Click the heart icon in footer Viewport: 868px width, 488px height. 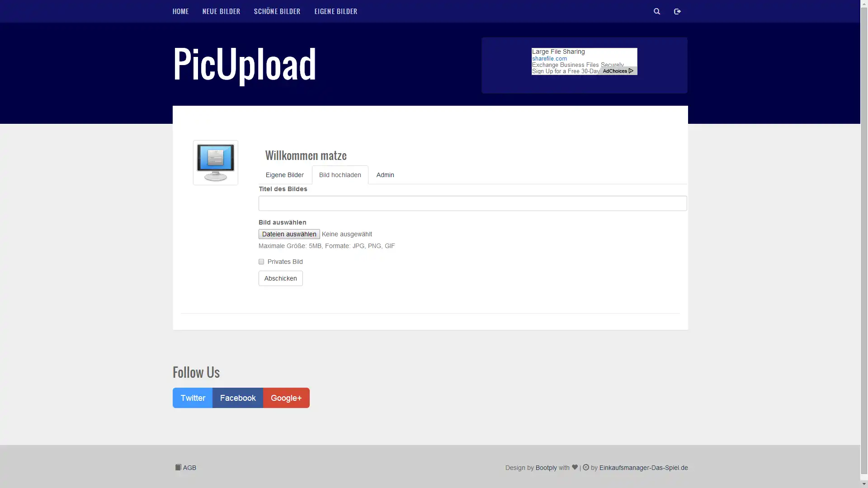(x=575, y=467)
